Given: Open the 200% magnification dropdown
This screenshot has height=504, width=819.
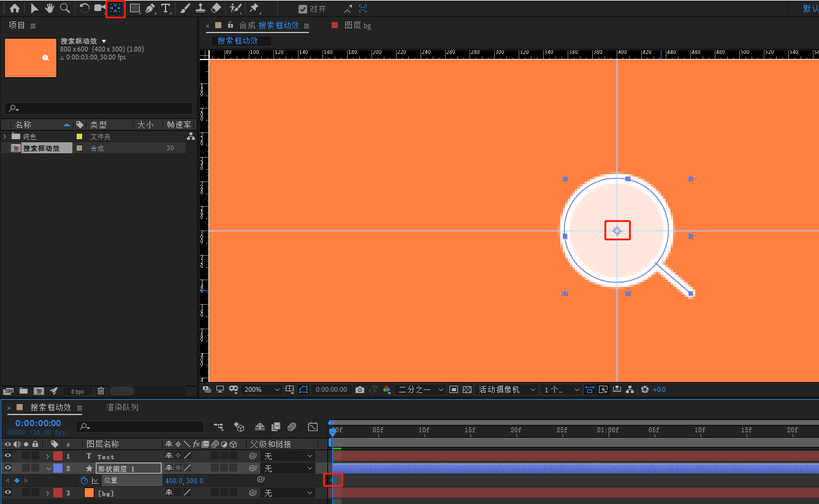Looking at the screenshot, I should pyautogui.click(x=262, y=389).
